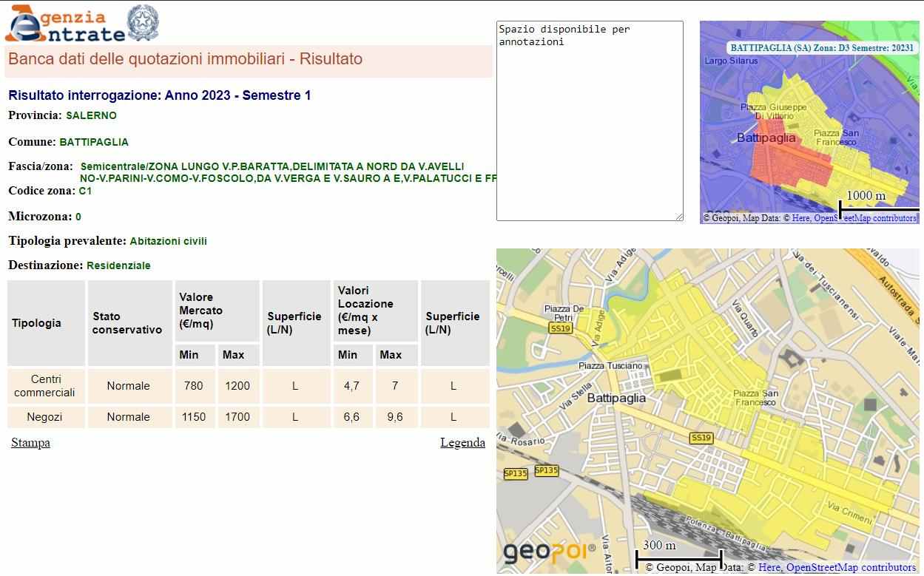This screenshot has height=576, width=924.
Task: Open the Stampa print link
Action: [x=30, y=443]
